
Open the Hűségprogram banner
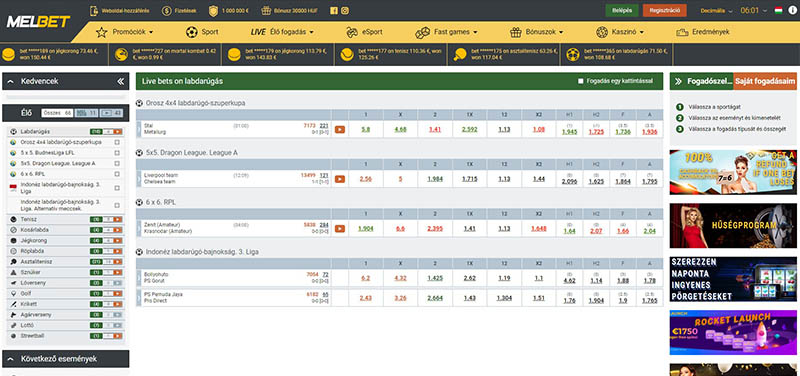733,225
